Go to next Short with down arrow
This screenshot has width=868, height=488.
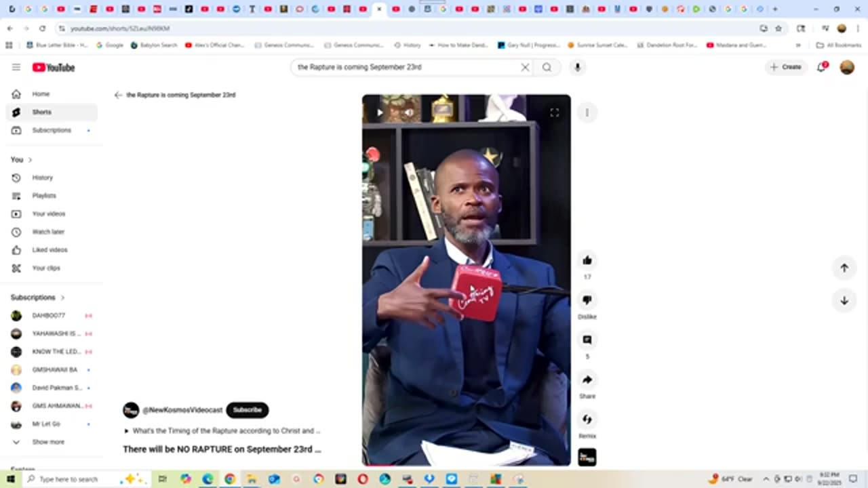tap(844, 300)
